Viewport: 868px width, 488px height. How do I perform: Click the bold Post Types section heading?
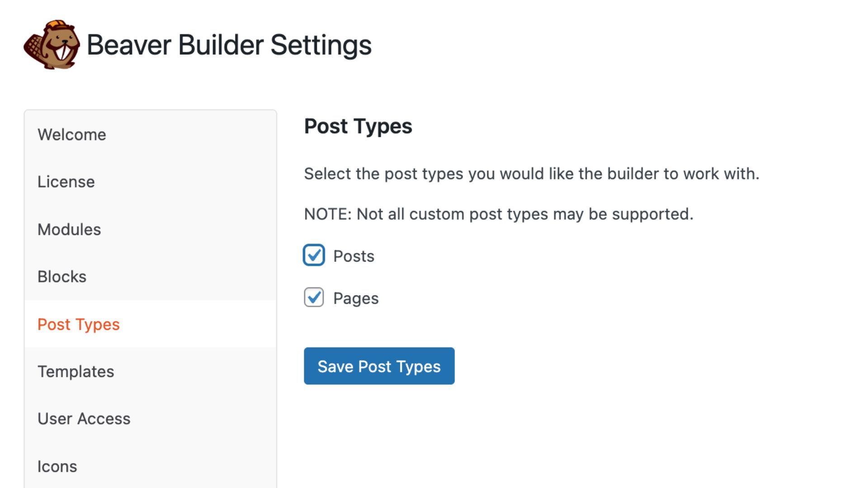tap(358, 126)
